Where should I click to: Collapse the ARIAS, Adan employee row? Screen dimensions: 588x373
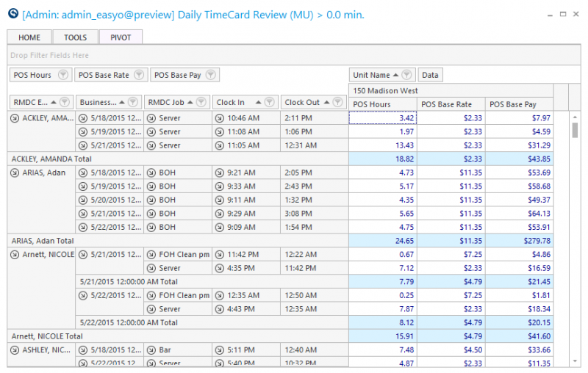pos(15,173)
